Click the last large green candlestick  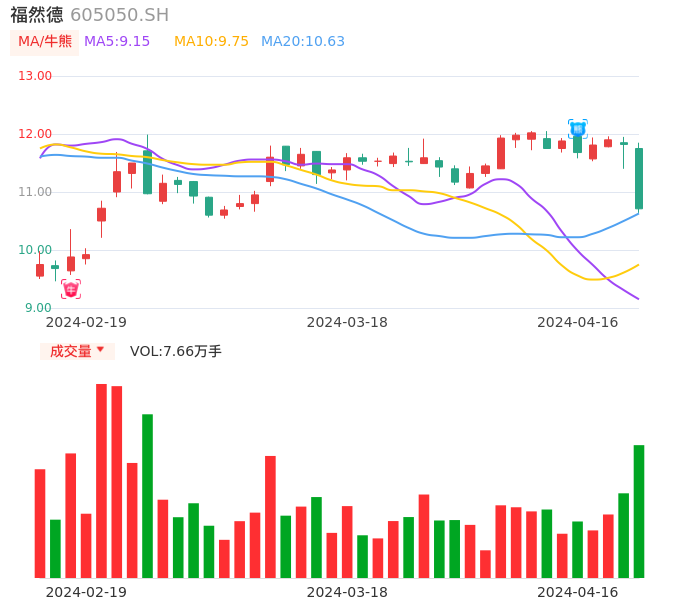[x=639, y=178]
